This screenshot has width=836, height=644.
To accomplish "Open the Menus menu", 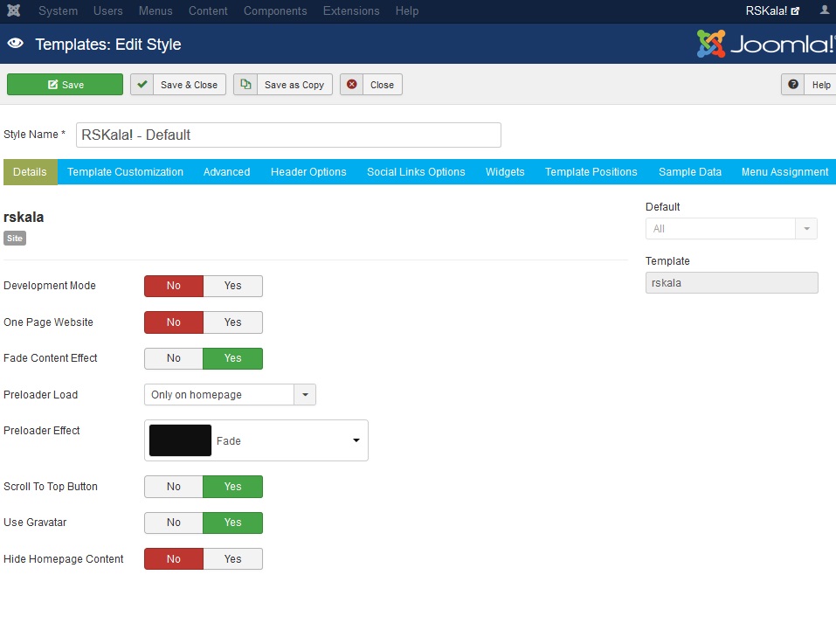I will point(155,10).
